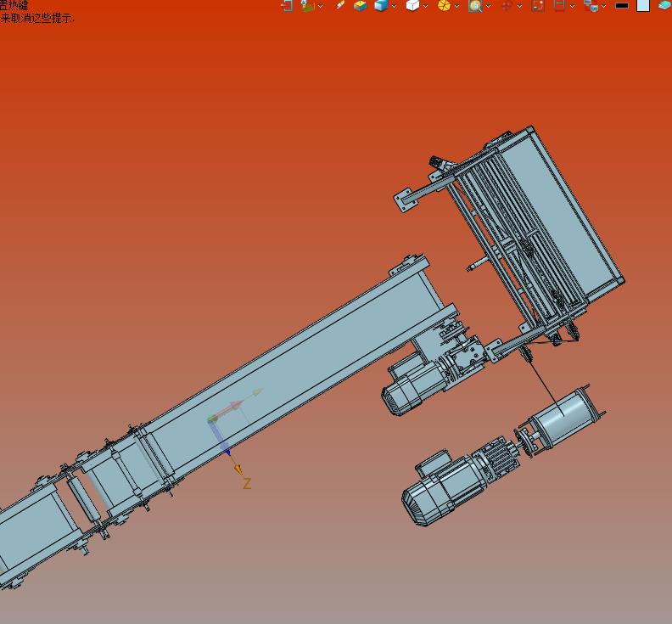Screen dimensions: 672x624
Task: Expand dropdown beside stacked windows icon
Action: click(x=604, y=6)
